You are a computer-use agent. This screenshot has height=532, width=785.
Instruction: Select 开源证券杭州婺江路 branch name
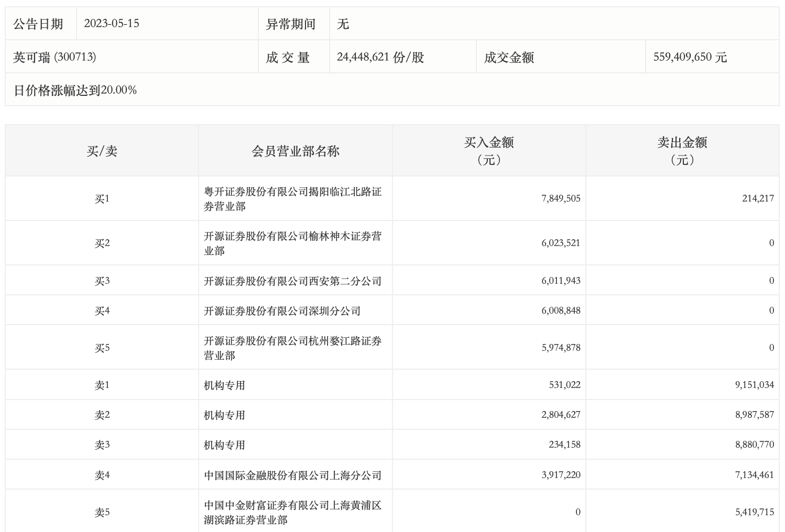click(292, 348)
